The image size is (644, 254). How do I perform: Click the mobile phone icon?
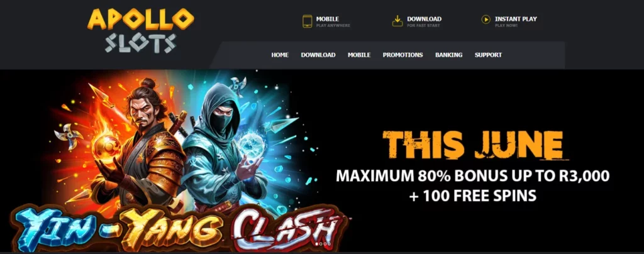307,21
